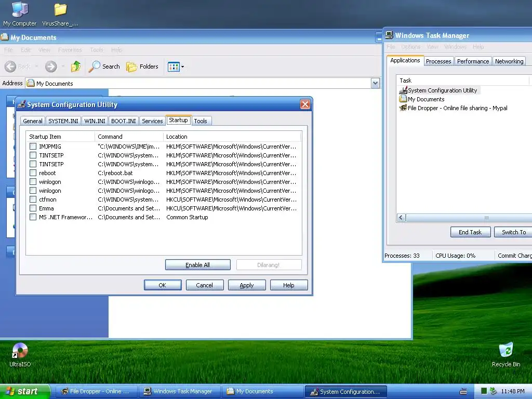This screenshot has width=532, height=399.
Task: Open Search in My Documents toolbar
Action: (x=104, y=66)
